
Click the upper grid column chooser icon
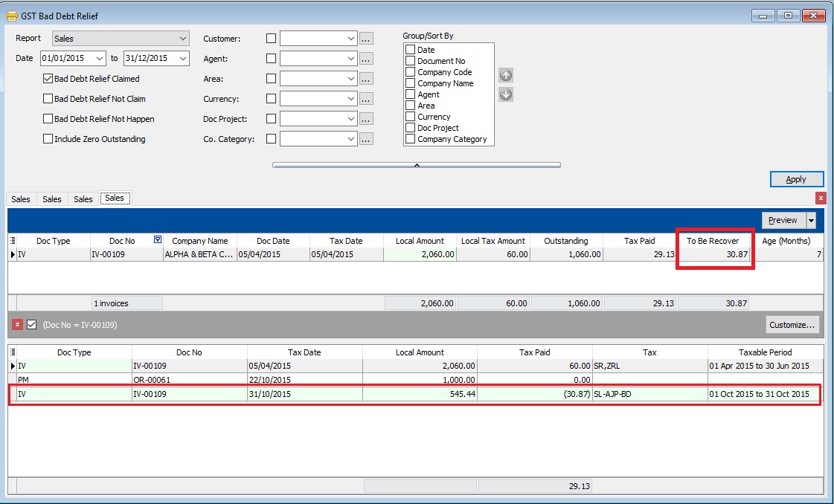coord(13,240)
